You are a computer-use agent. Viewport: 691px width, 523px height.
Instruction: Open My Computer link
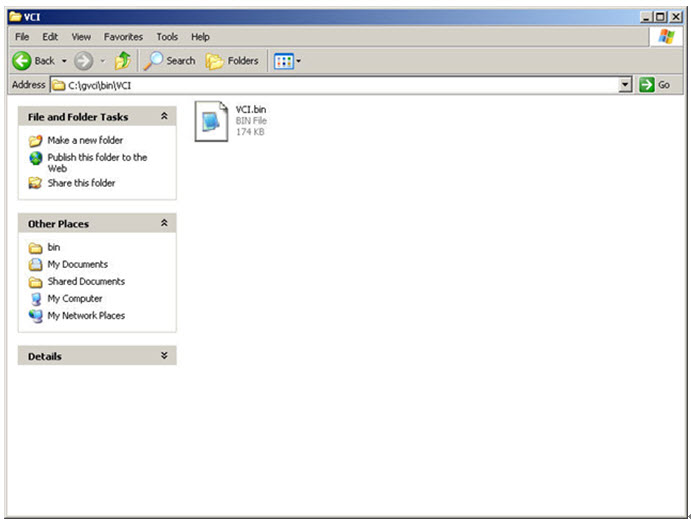click(75, 298)
